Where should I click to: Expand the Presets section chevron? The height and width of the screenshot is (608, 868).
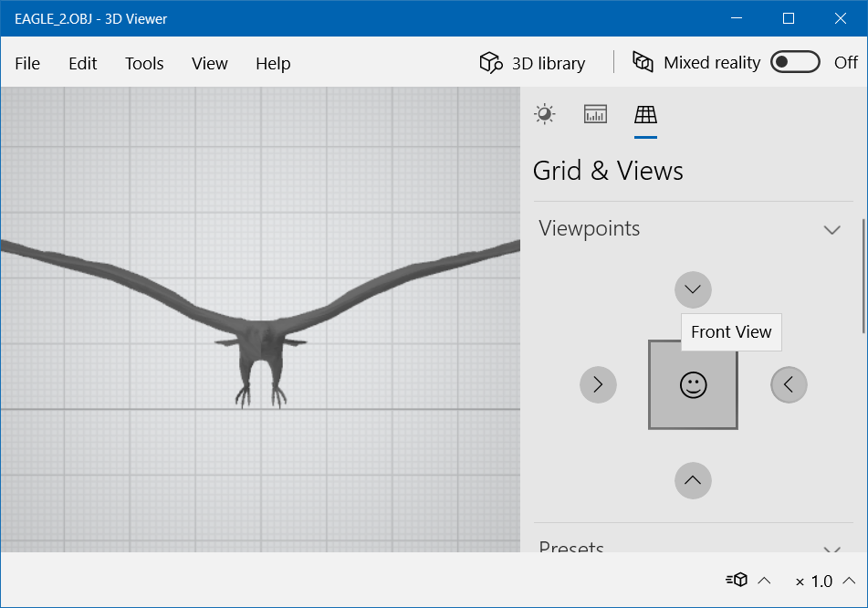pyautogui.click(x=831, y=549)
